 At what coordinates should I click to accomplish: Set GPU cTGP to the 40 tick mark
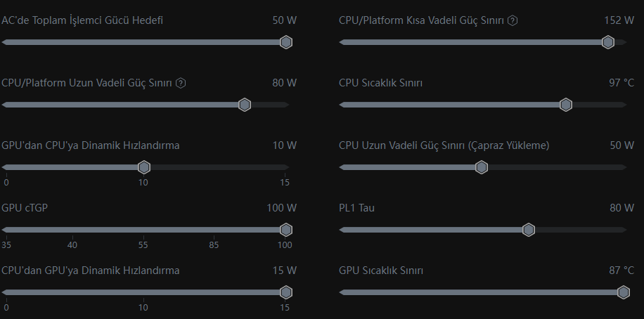[72, 230]
